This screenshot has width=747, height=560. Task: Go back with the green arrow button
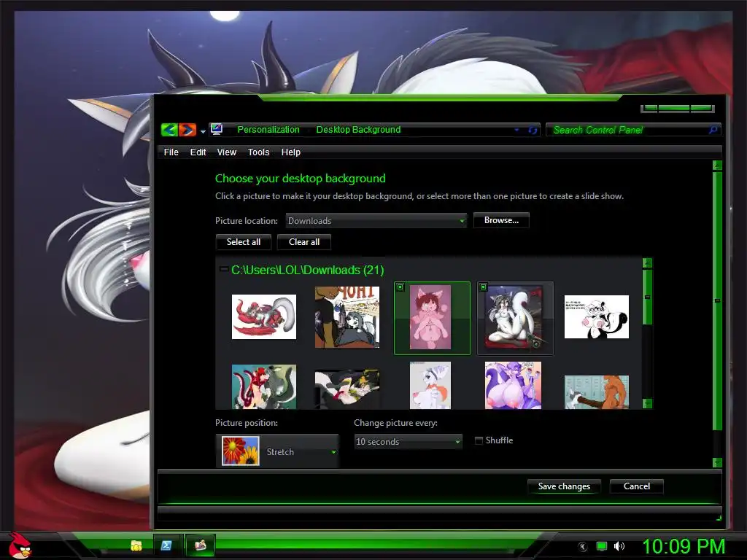click(169, 130)
